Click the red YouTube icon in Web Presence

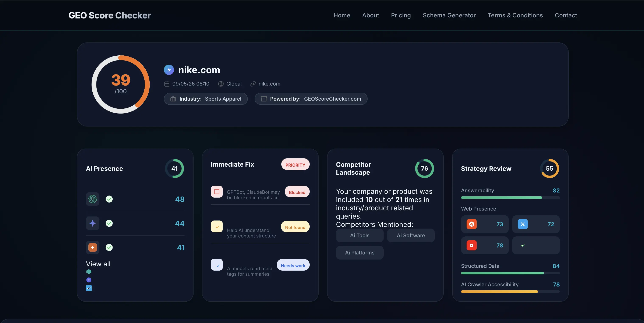pos(471,246)
